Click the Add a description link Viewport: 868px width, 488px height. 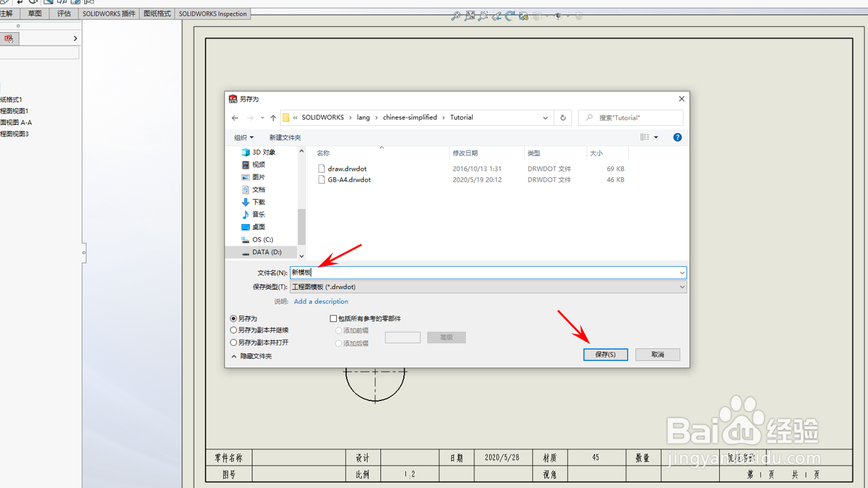(321, 302)
